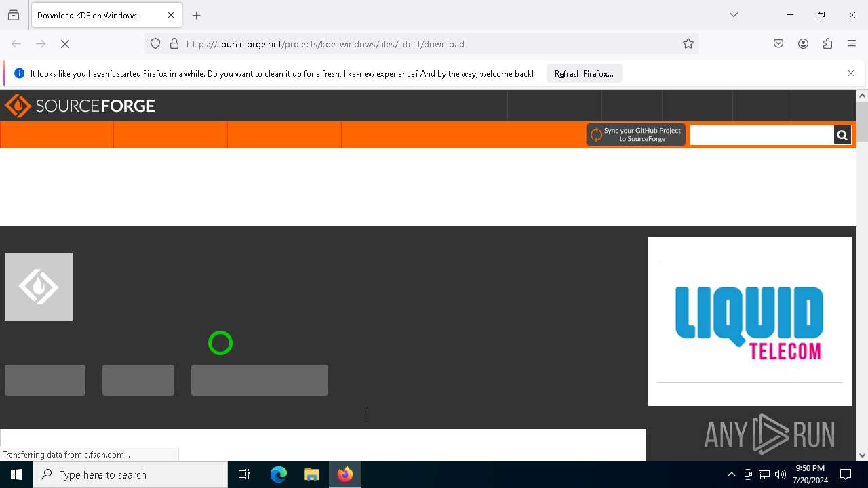Show hidden system tray icons
This screenshot has width=868, height=488.
(731, 474)
